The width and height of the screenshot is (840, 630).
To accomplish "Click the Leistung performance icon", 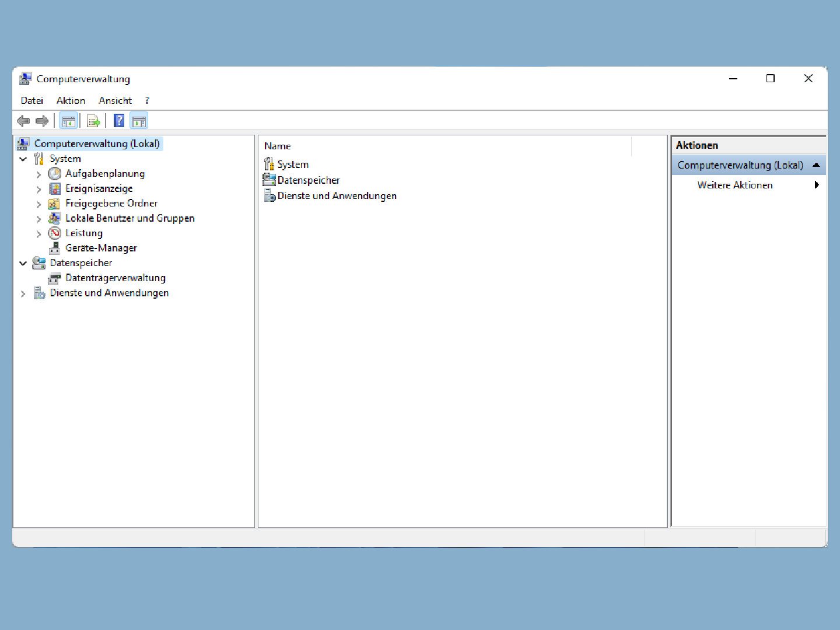I will pos(54,233).
